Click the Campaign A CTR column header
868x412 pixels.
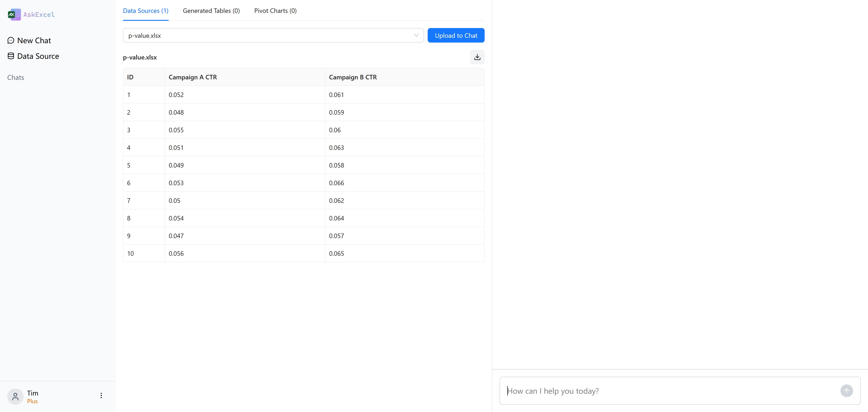(x=193, y=77)
